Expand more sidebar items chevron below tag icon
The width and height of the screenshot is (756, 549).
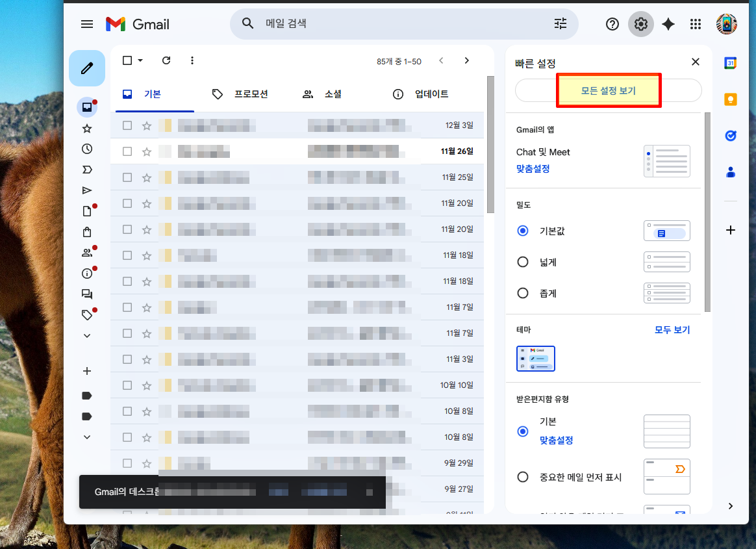pos(87,336)
